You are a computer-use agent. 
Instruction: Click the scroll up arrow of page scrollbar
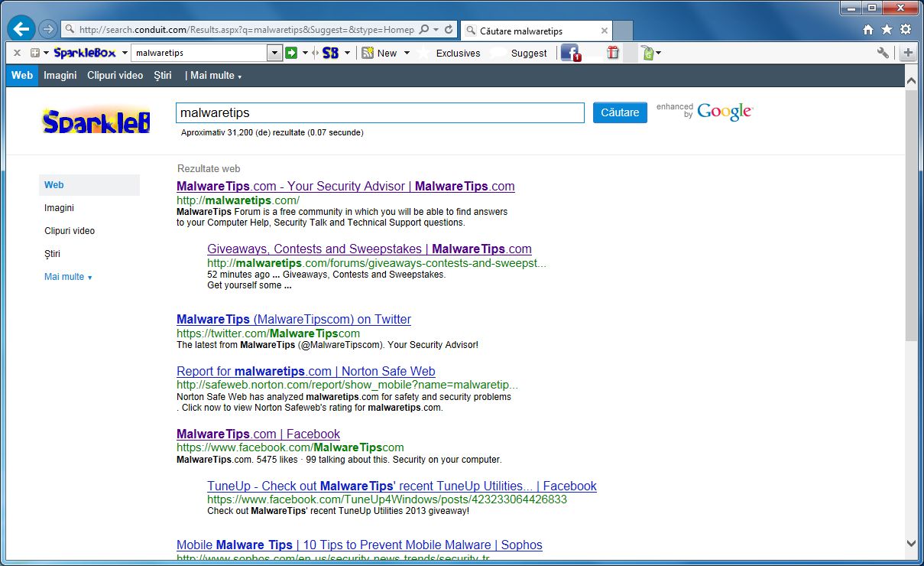coord(910,80)
